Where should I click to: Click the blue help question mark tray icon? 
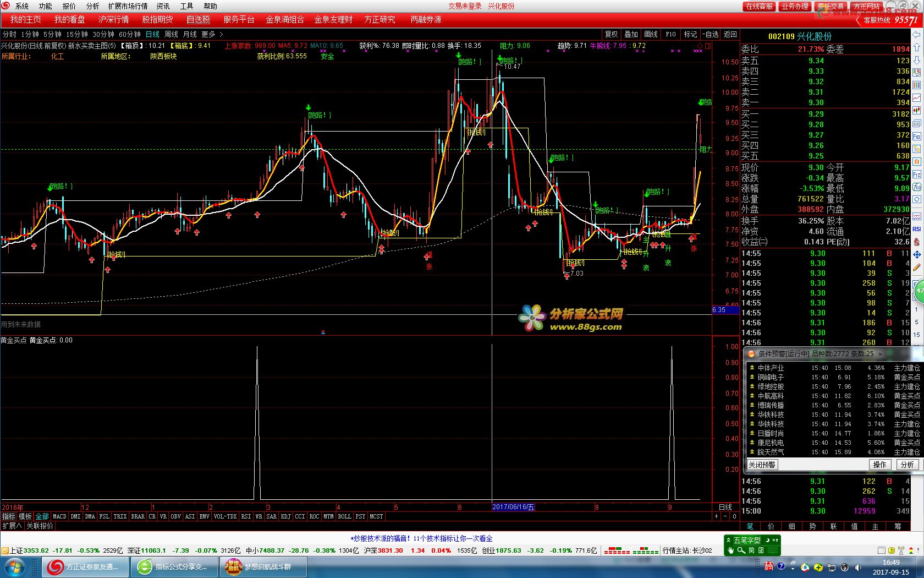[x=781, y=566]
